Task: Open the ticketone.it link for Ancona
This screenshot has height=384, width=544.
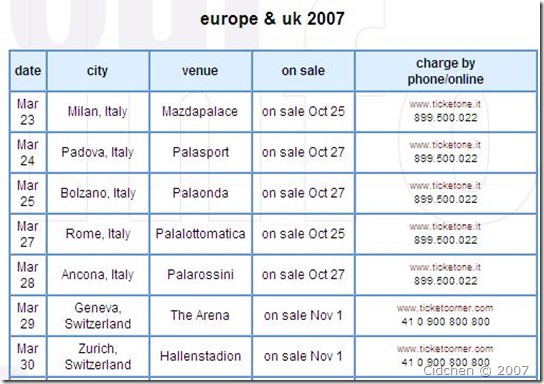Action: click(x=445, y=267)
